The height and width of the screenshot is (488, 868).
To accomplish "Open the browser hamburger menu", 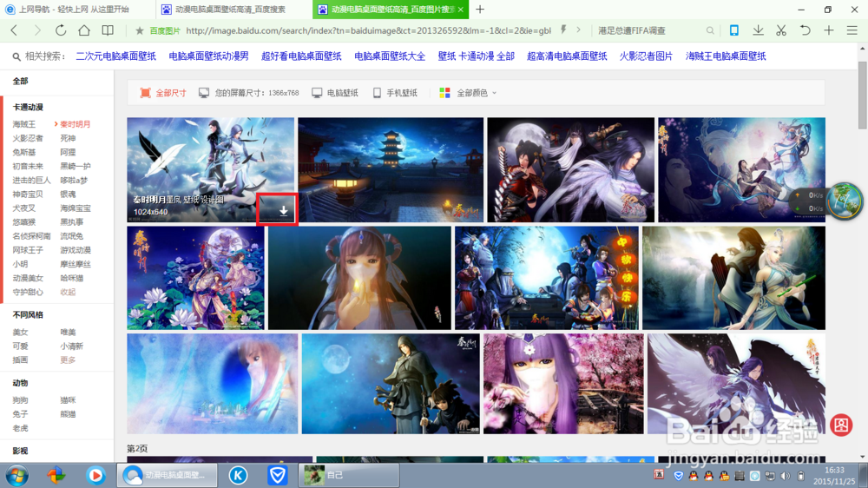I will pos(852,30).
